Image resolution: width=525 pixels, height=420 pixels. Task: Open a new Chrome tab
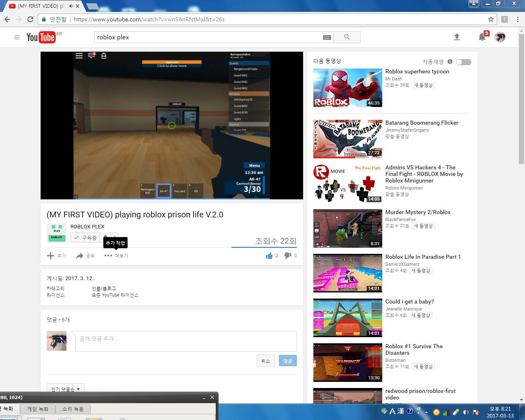coord(93,6)
